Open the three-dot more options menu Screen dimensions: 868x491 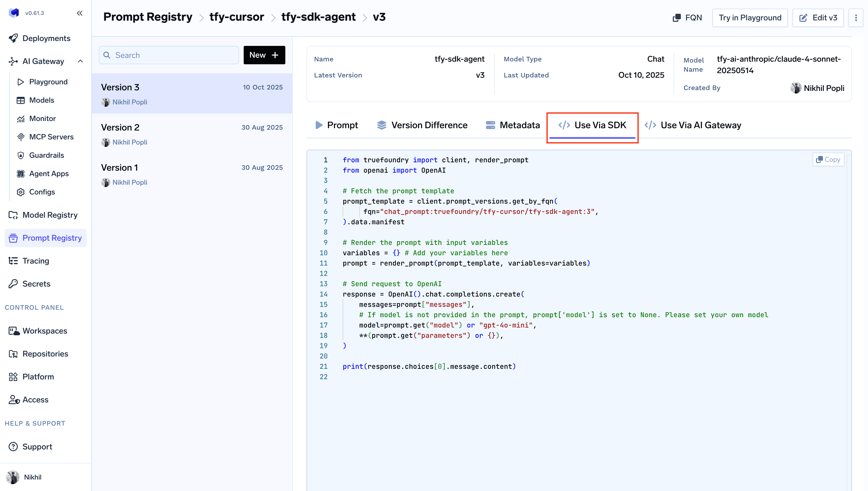(x=855, y=18)
